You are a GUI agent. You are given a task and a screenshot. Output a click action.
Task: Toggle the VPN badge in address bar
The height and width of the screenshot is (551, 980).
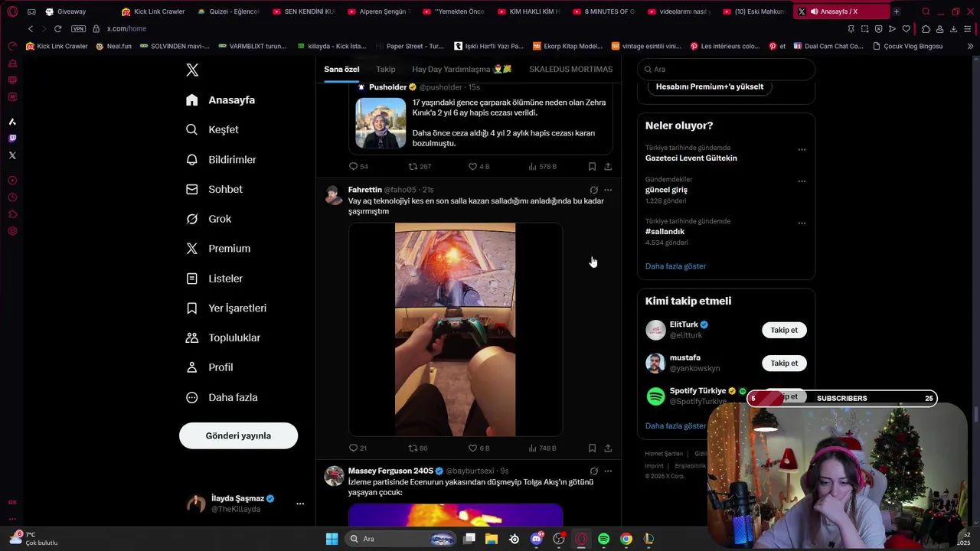click(78, 28)
